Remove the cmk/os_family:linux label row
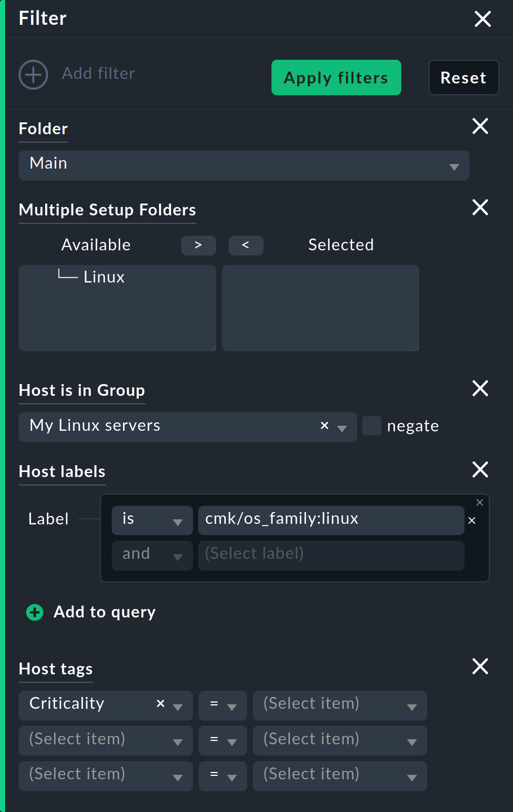This screenshot has width=513, height=812. 472,520
